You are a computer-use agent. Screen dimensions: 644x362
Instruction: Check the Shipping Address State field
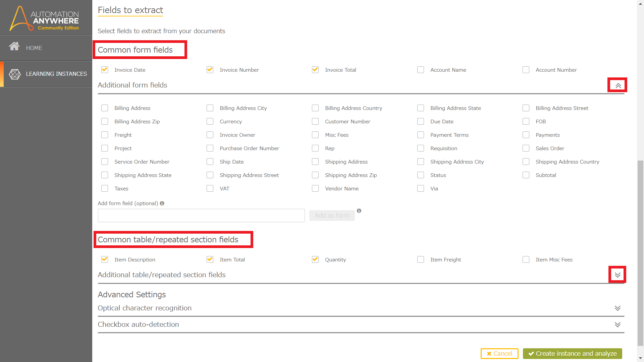(x=105, y=175)
